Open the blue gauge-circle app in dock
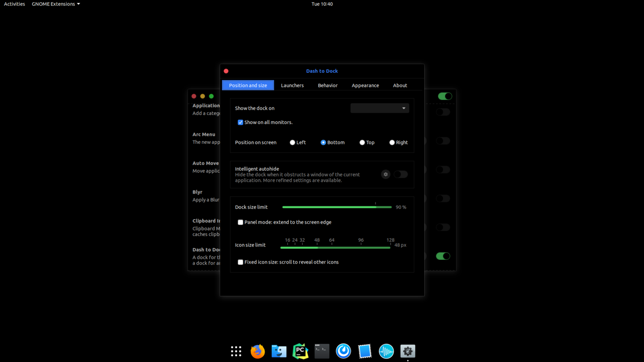The height and width of the screenshot is (362, 644). (343, 351)
